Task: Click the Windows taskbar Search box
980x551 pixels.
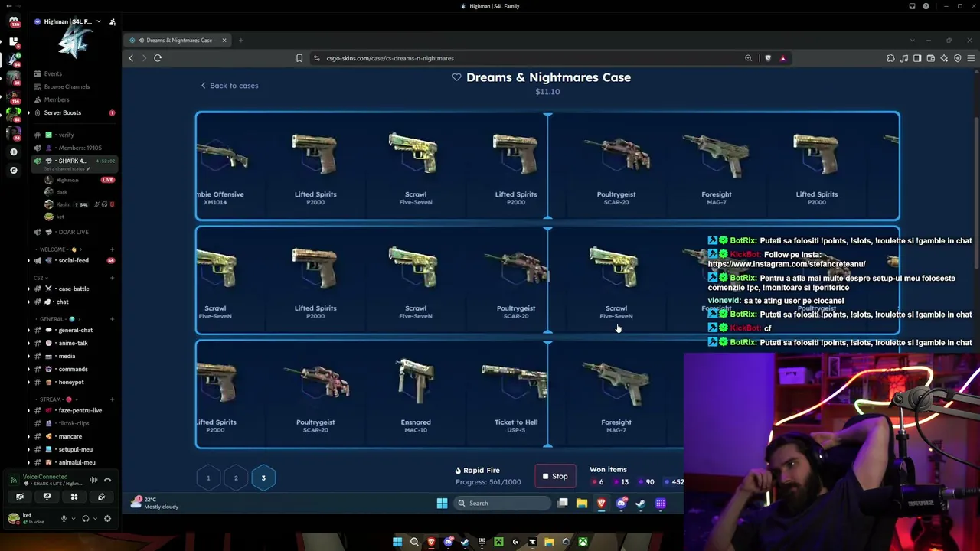Action: click(x=501, y=503)
